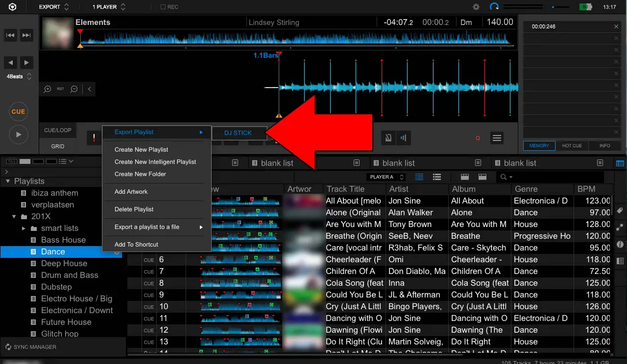Screen dimensions: 627x364
Task: Choose DJ STICK from the submenu
Action: tap(238, 133)
